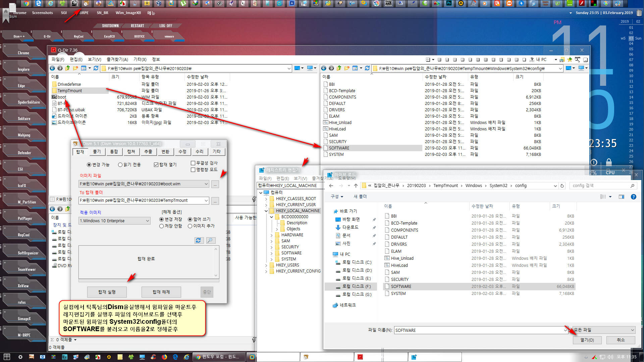The image size is (644, 362).
Task: Click the 탑재 실행 button
Action: [x=107, y=292]
